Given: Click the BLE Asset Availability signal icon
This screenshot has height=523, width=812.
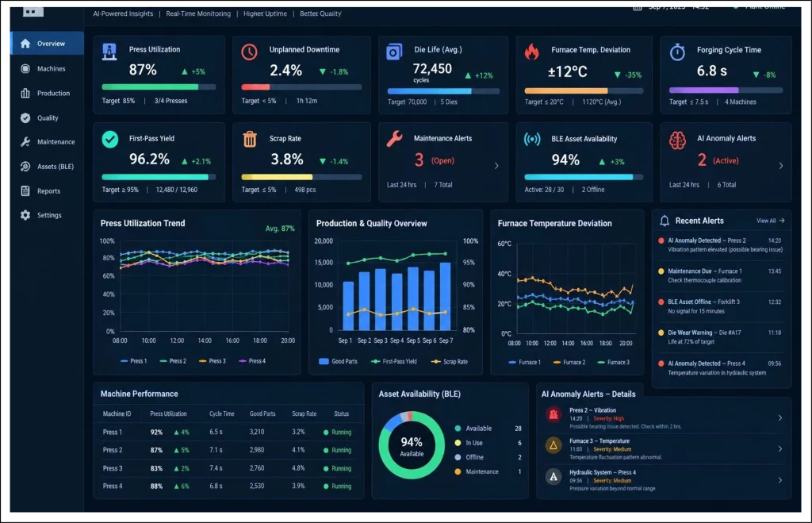Looking at the screenshot, I should point(532,139).
